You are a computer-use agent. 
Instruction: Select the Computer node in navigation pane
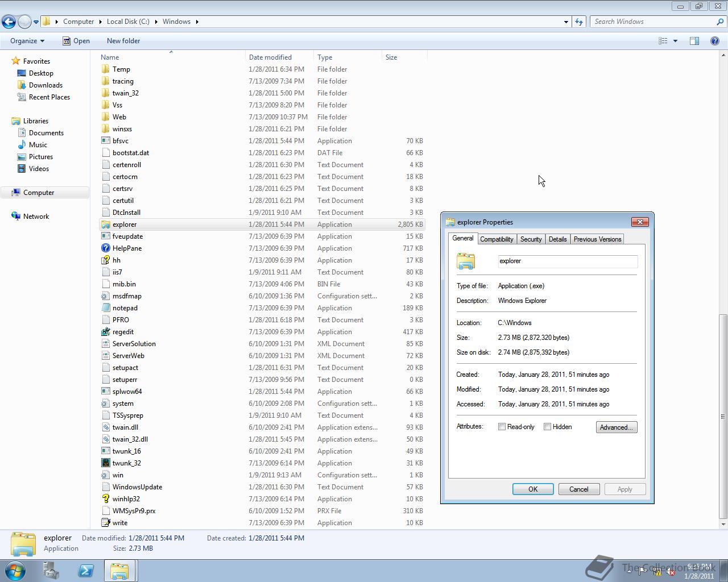tap(45, 193)
